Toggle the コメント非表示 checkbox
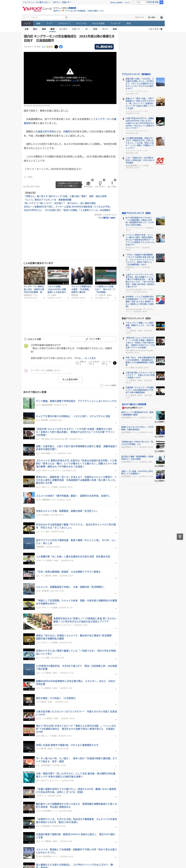186x868 pixels. 102,386
